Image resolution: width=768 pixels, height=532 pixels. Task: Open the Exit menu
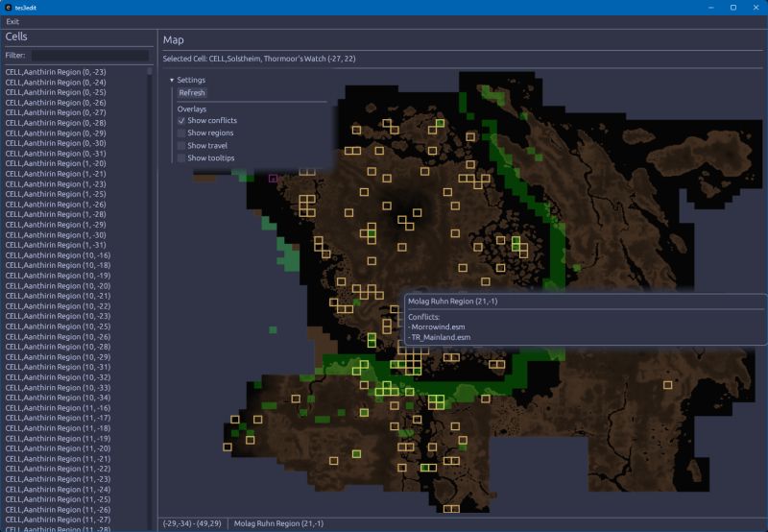[x=12, y=21]
